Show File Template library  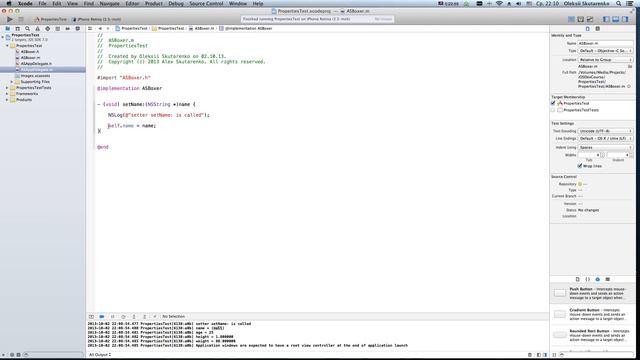(578, 279)
